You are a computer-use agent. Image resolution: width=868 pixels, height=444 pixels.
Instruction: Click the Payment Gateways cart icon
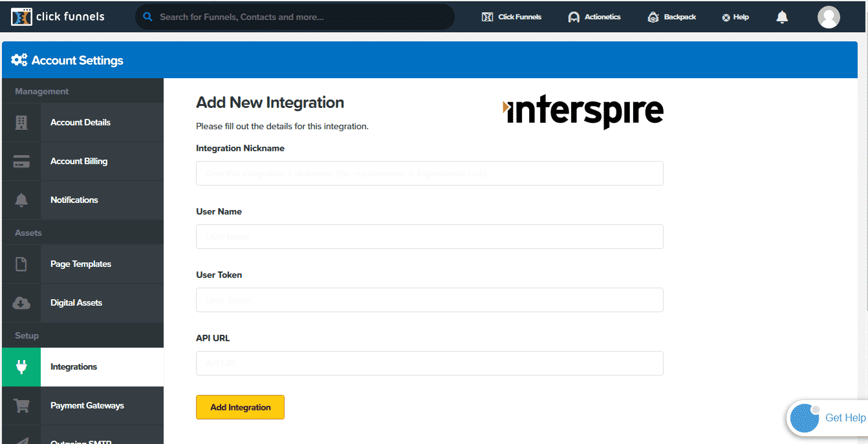tap(21, 406)
